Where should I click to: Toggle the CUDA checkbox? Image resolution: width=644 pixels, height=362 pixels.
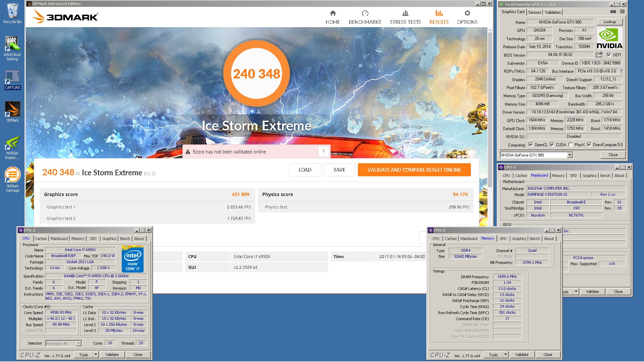pos(552,145)
